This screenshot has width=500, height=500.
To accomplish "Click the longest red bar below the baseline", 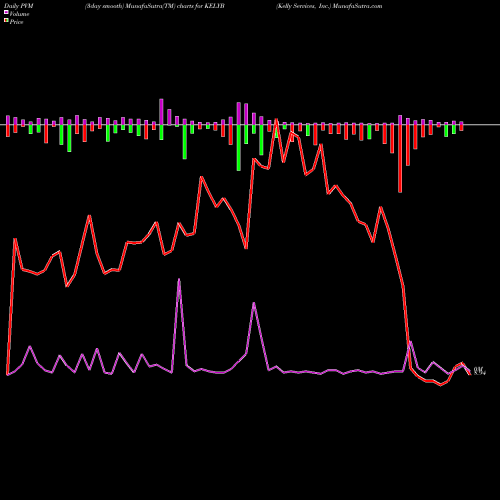I will point(400,159).
